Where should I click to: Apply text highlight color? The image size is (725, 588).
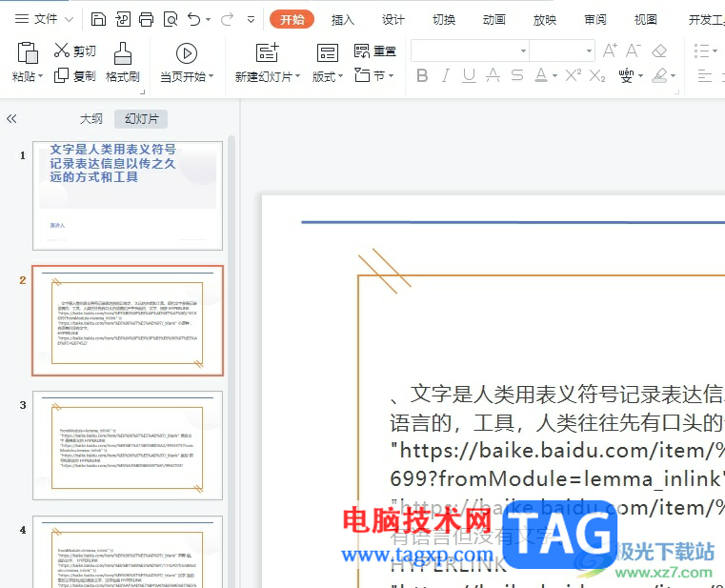pyautogui.click(x=660, y=75)
